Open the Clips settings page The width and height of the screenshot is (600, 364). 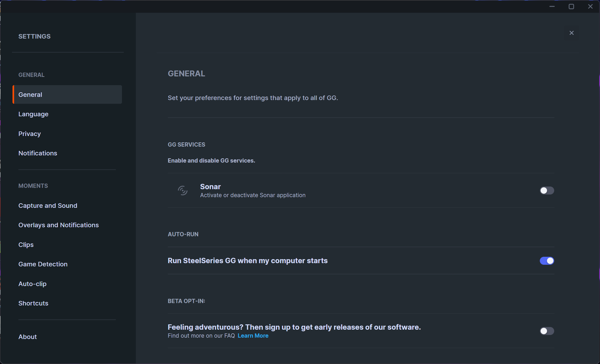pyautogui.click(x=26, y=245)
